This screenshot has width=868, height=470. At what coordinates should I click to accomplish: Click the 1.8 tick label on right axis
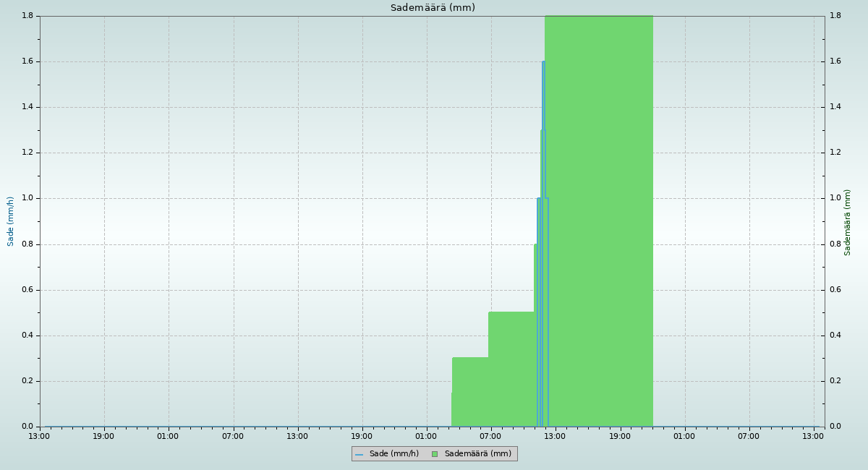tap(835, 16)
